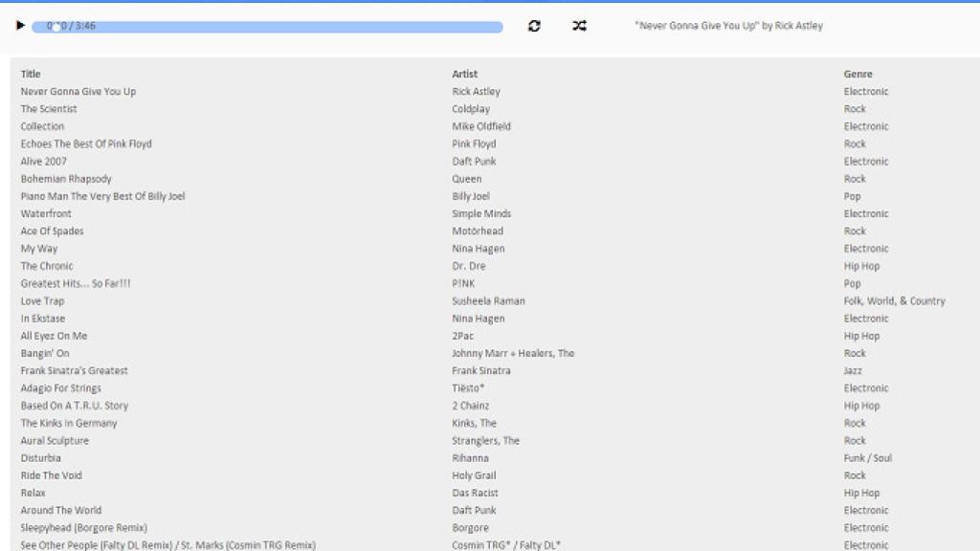Click the now playing song label
Viewport: 980px width, 551px height.
pos(728,26)
